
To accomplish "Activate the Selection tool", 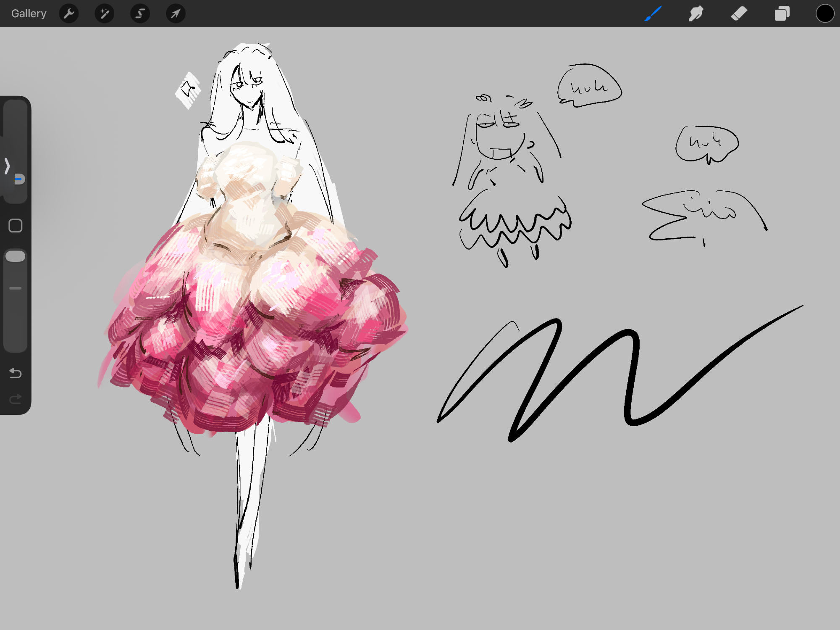I will (140, 13).
